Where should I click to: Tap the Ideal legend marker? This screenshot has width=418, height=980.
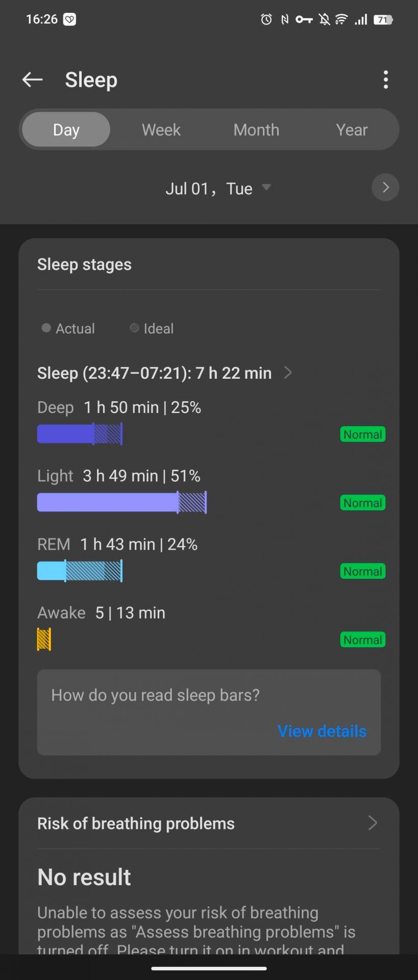[x=135, y=328]
